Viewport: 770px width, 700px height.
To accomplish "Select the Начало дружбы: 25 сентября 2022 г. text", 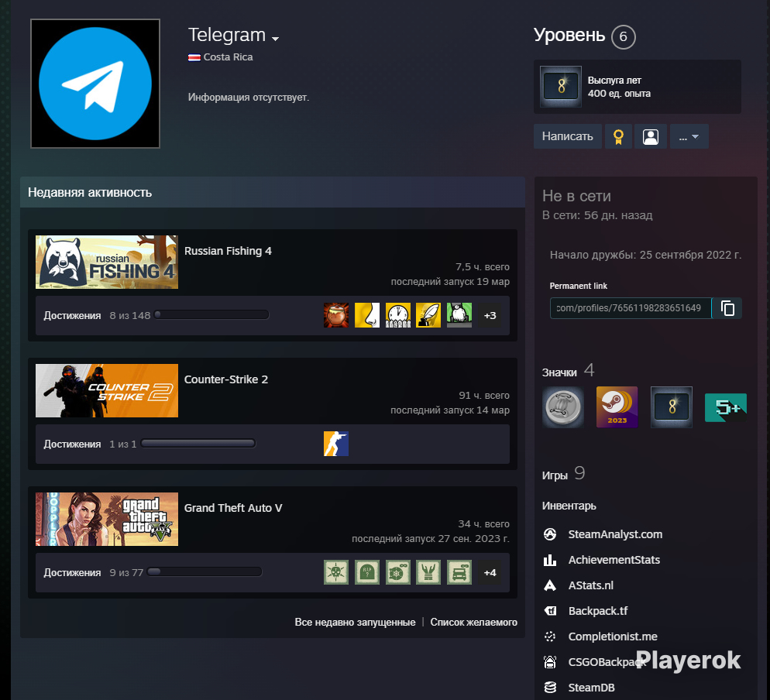I will point(645,255).
